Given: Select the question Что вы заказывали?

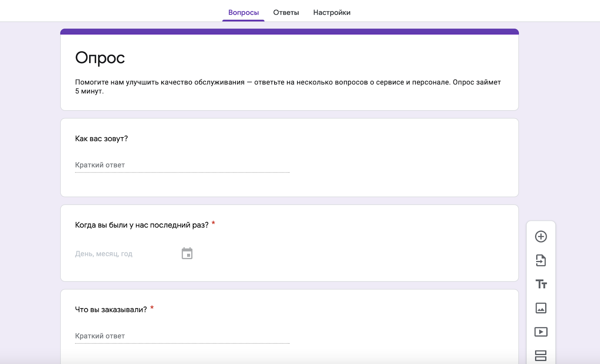Looking at the screenshot, I should coord(111,310).
